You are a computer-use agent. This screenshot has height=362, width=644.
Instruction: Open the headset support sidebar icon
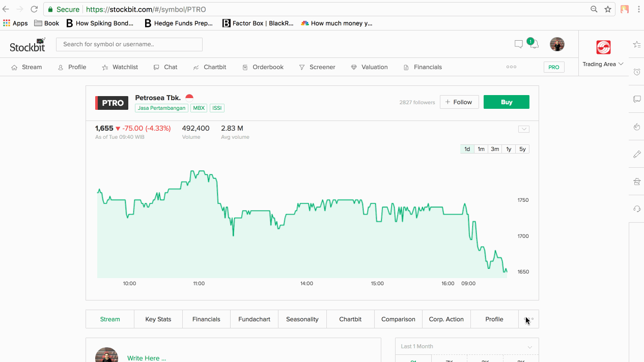click(637, 209)
